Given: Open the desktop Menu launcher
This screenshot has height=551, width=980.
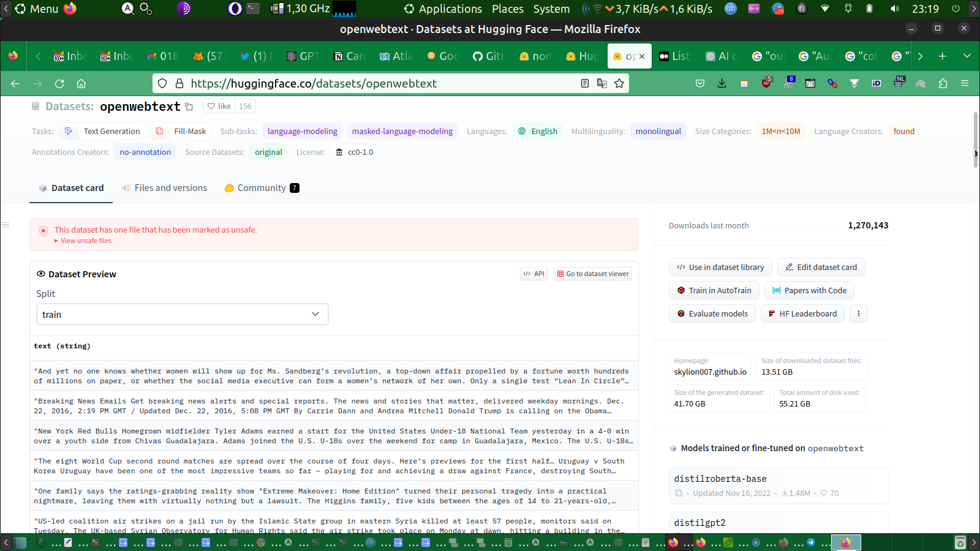Looking at the screenshot, I should tap(37, 9).
